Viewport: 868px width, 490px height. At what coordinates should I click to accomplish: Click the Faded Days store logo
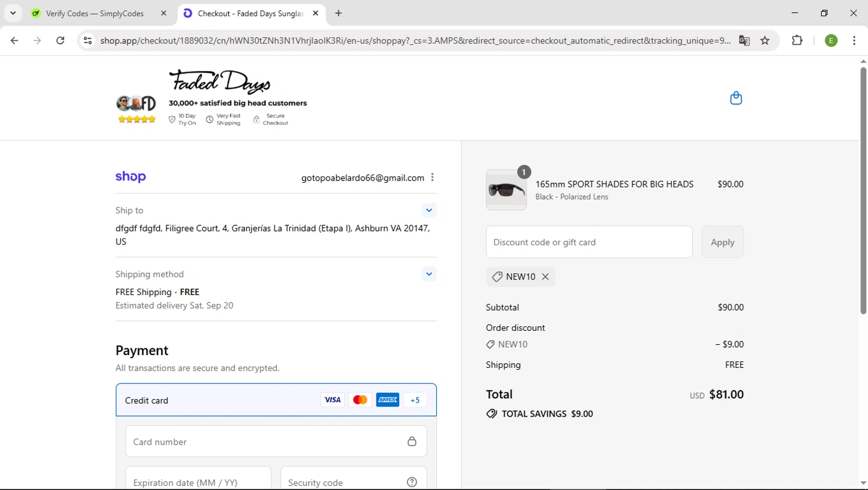(219, 82)
